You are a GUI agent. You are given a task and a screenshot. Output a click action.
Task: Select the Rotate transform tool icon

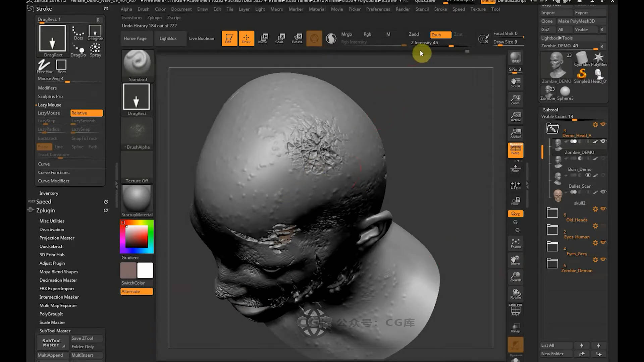tap(297, 38)
